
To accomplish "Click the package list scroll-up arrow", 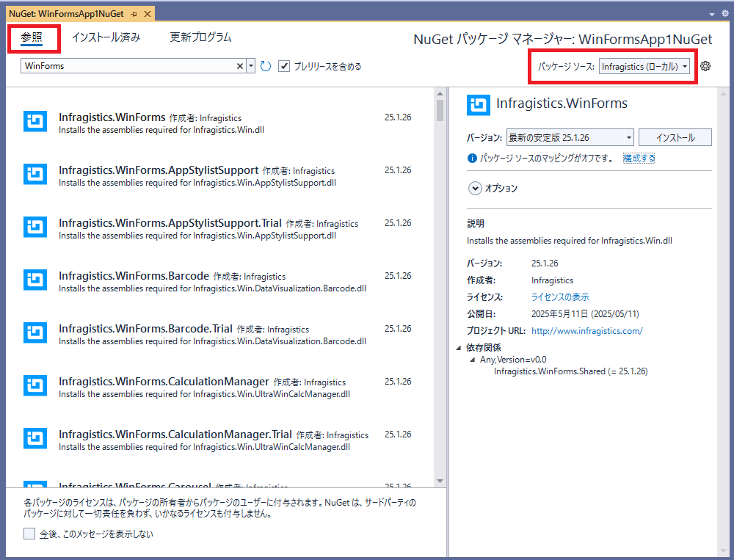I will click(x=440, y=93).
